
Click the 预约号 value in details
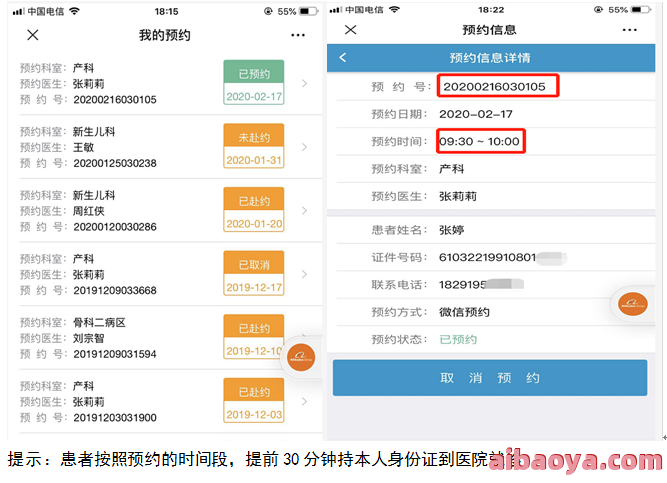494,87
